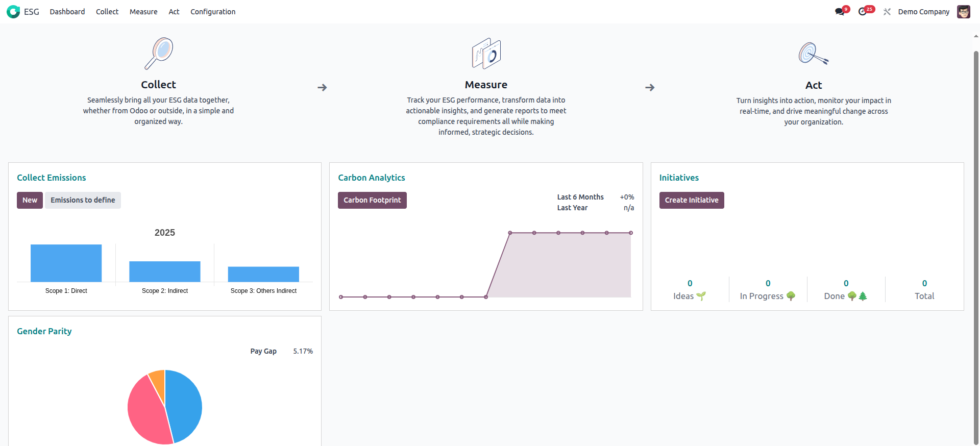
Task: Click Create Initiative button
Action: click(692, 200)
